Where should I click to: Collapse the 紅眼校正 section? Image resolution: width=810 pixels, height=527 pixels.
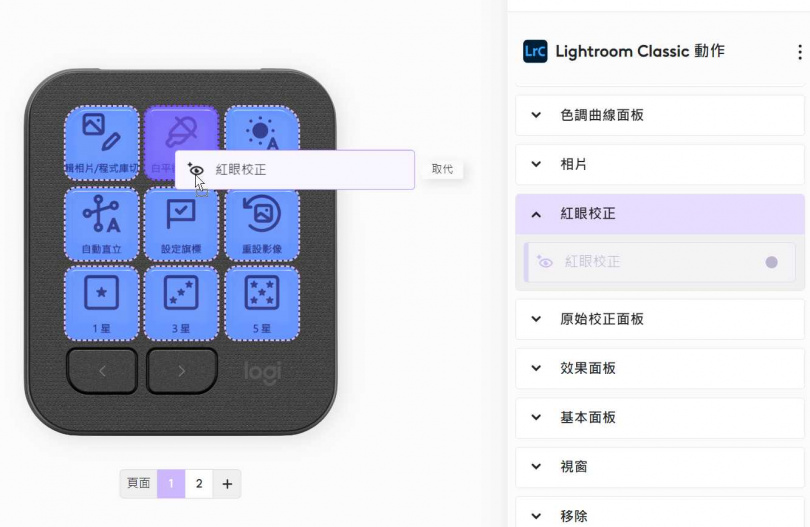coord(660,214)
